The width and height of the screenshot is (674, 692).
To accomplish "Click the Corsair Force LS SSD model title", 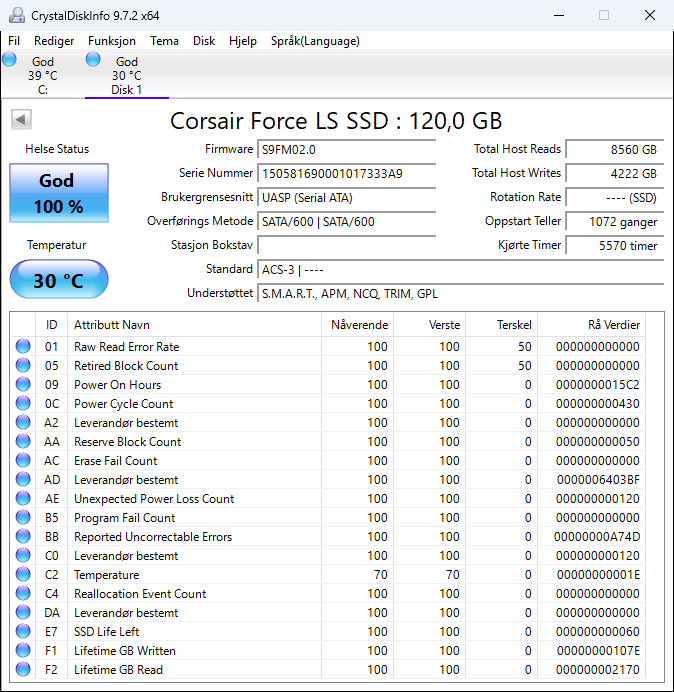I will [336, 121].
